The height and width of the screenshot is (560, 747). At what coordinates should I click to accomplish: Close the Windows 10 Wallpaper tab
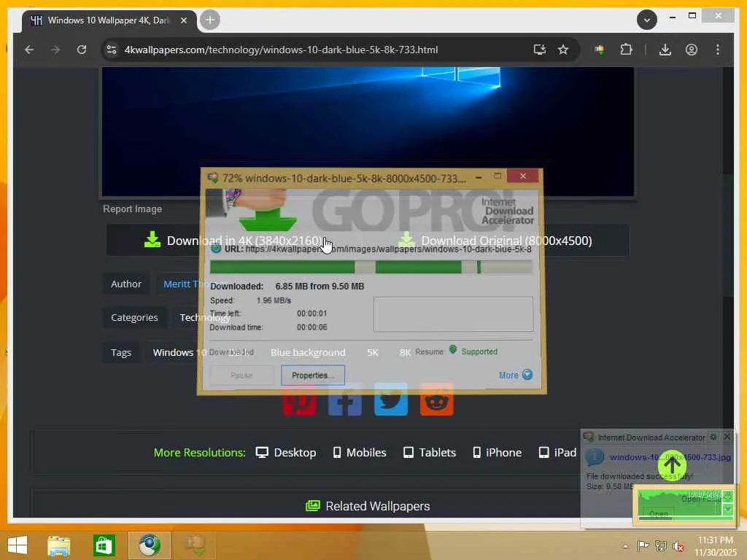point(183,20)
